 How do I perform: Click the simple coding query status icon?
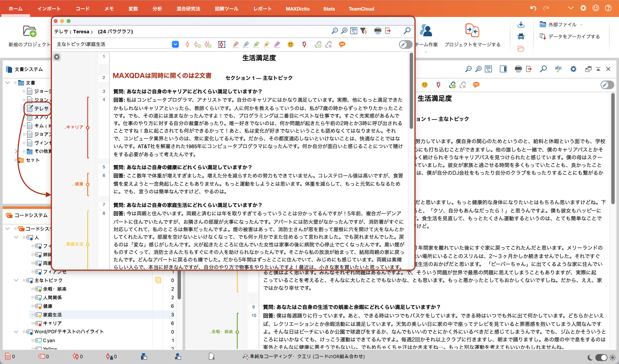245,356
